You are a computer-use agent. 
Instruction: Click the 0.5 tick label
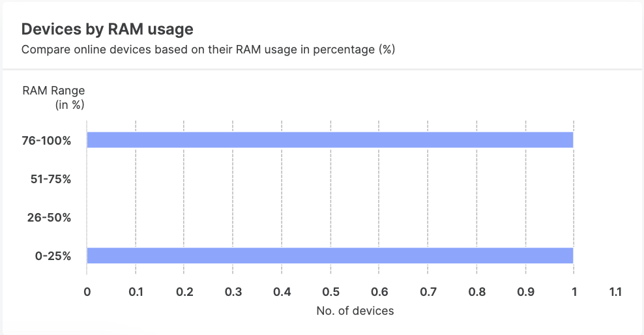tap(330, 292)
